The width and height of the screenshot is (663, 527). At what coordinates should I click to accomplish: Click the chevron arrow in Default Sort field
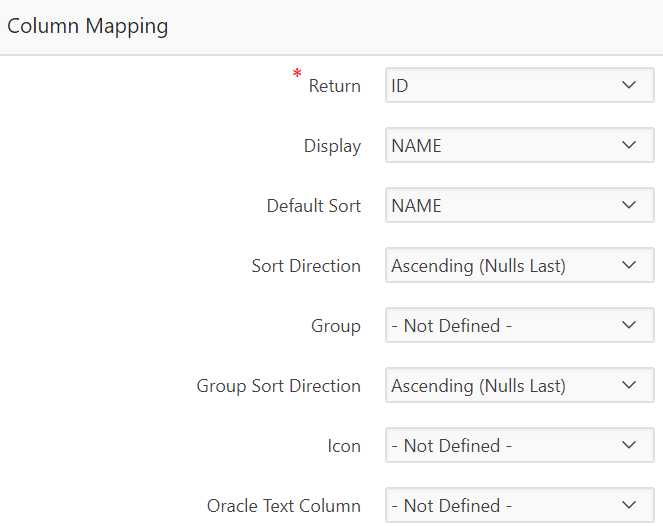pyautogui.click(x=629, y=206)
